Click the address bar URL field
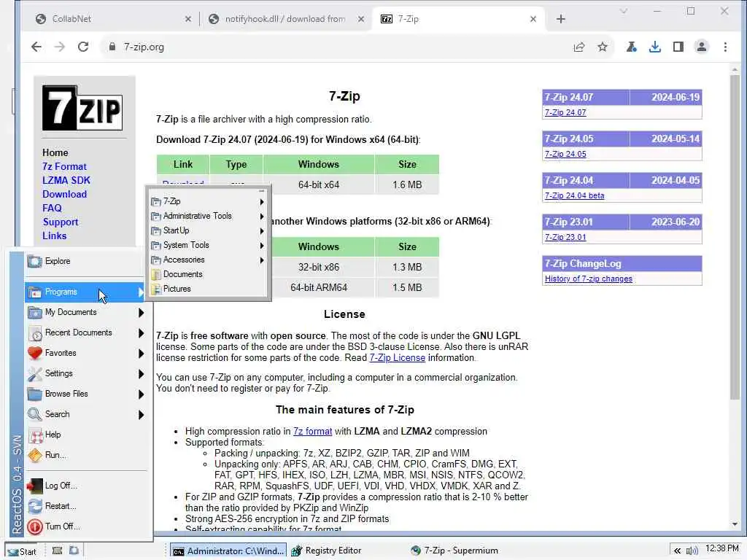 333,47
